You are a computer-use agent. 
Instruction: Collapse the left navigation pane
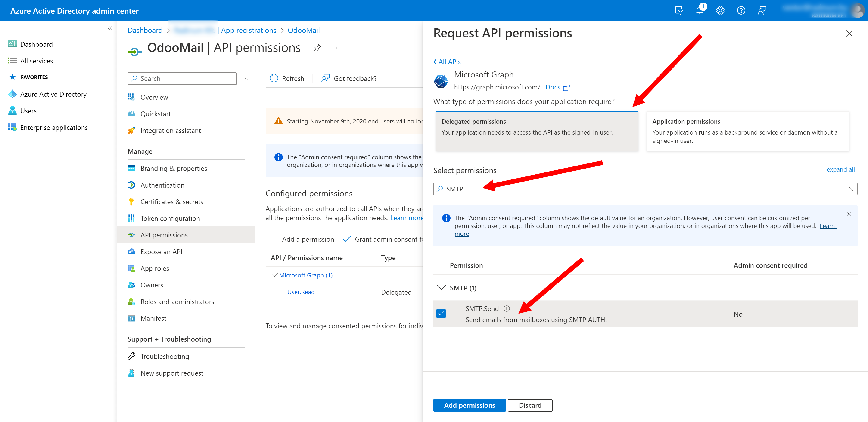coord(110,28)
